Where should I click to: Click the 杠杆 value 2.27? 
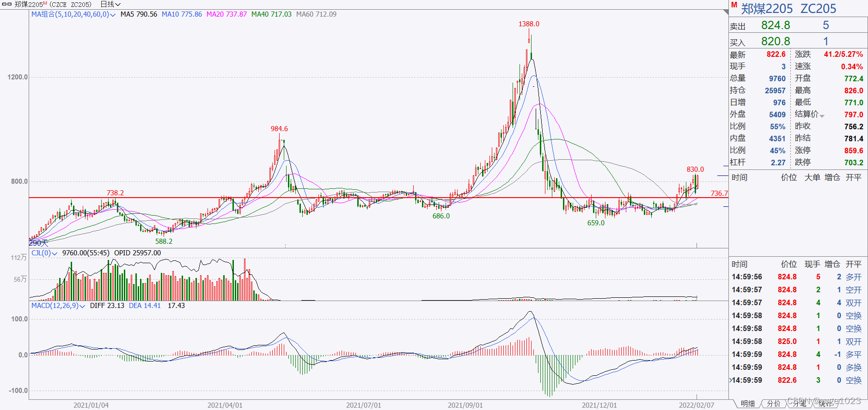(x=778, y=163)
